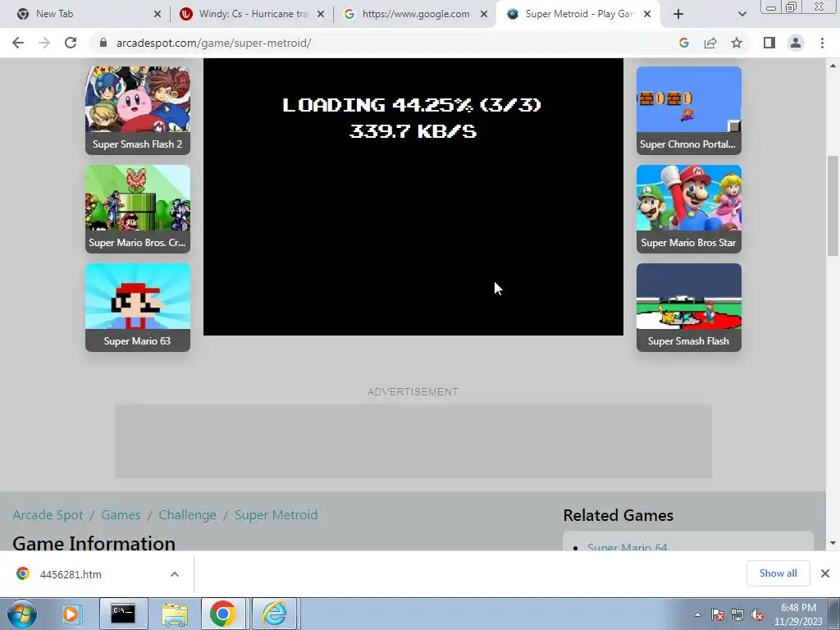Close the New Tab tab

tap(157, 14)
